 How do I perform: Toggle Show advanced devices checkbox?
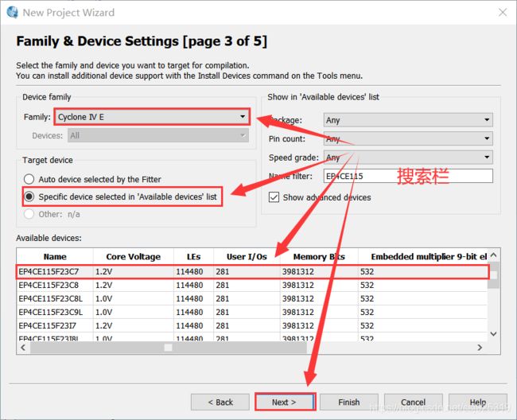274,197
